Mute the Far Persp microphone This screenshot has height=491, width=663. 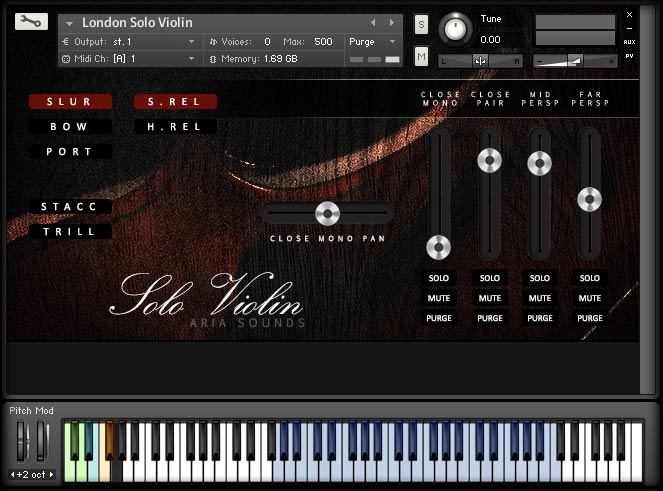(590, 298)
